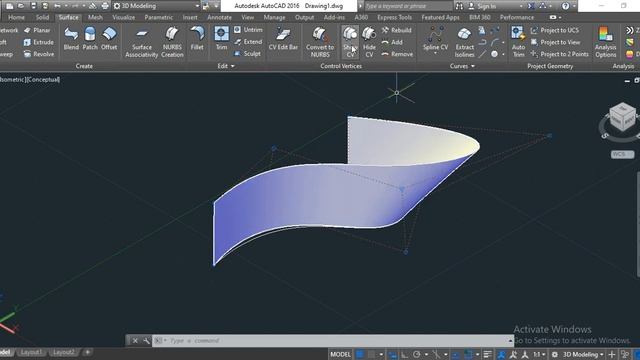
Task: Close the command line with X
Action: coord(135,340)
